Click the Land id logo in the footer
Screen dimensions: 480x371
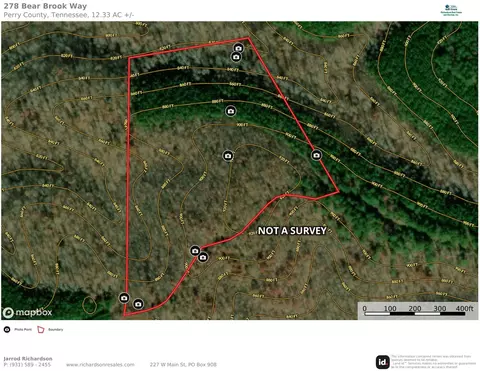coord(383,362)
